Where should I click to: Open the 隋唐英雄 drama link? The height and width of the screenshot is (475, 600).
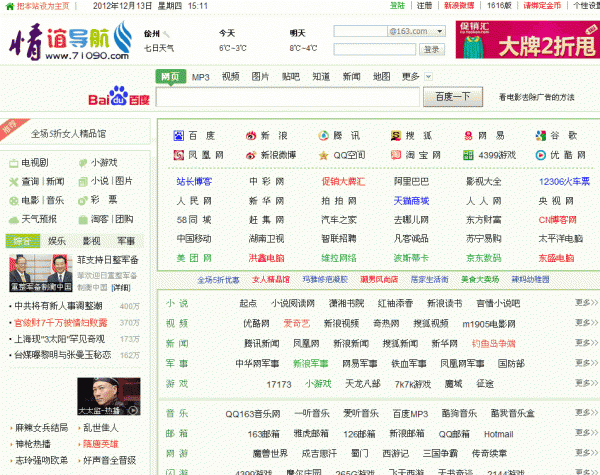[101, 444]
